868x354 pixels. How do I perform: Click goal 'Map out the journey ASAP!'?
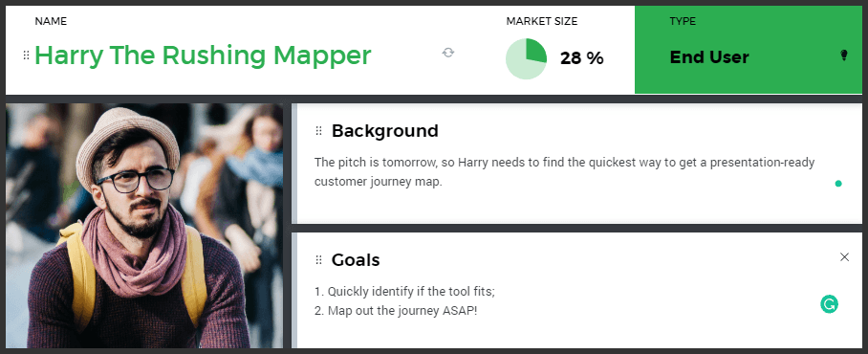396,310
